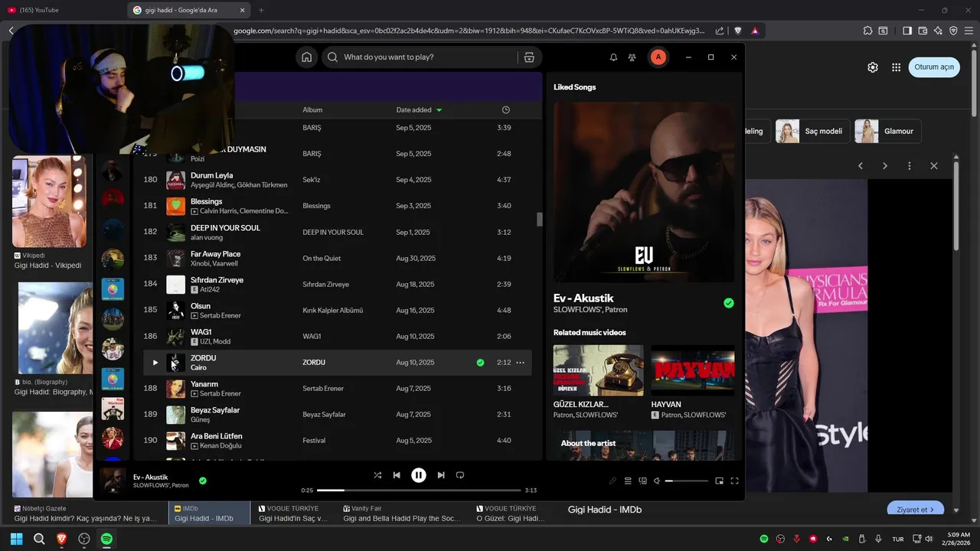The width and height of the screenshot is (980, 551).
Task: Open browser extensions puzzle icon
Action: [867, 31]
